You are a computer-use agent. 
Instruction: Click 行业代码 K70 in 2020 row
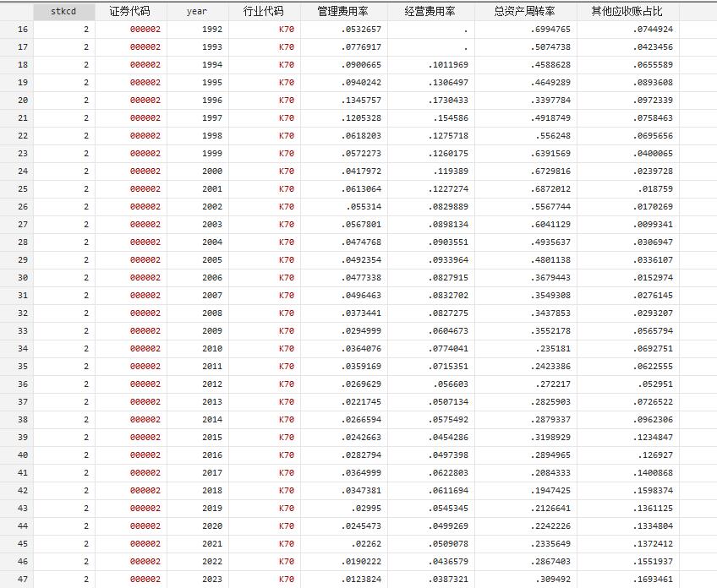tap(287, 525)
